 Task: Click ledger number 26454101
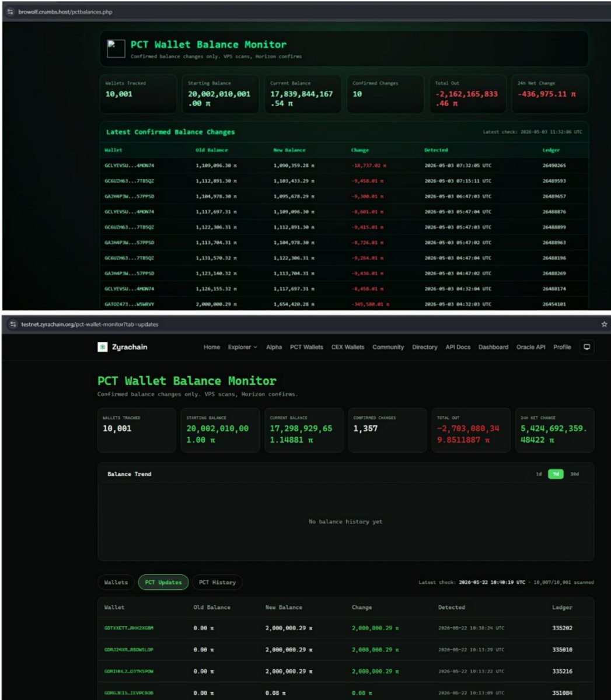pos(554,304)
